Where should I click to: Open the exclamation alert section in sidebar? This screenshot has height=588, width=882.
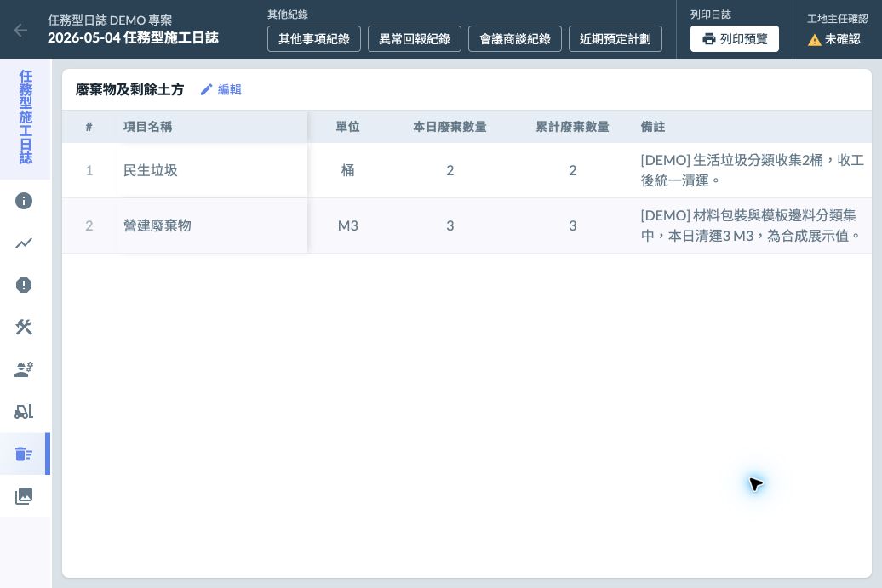[x=24, y=285]
